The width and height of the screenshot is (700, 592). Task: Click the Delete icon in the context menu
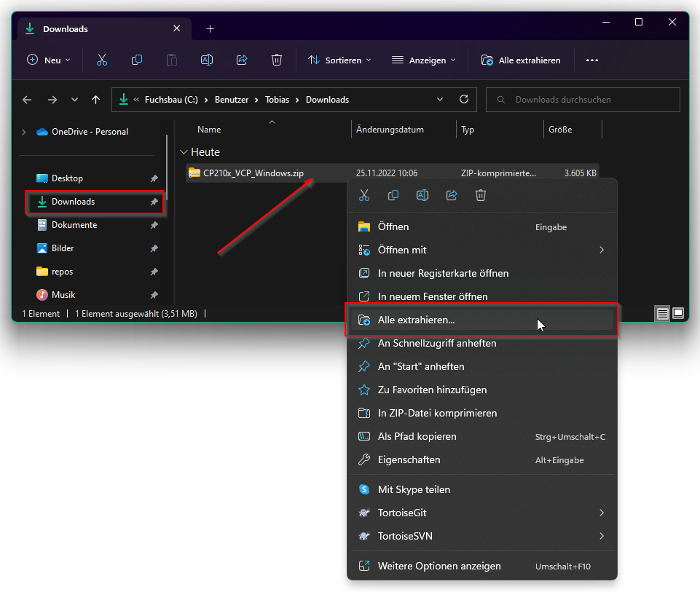point(481,195)
